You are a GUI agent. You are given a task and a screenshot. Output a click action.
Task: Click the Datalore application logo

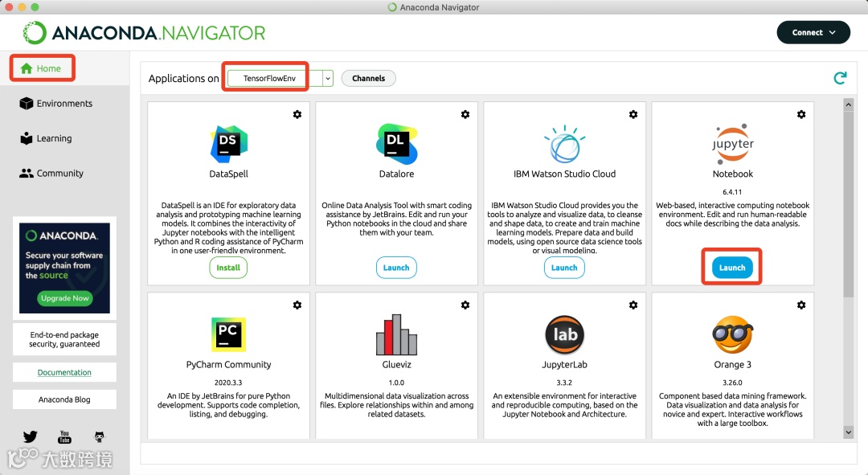click(x=396, y=144)
